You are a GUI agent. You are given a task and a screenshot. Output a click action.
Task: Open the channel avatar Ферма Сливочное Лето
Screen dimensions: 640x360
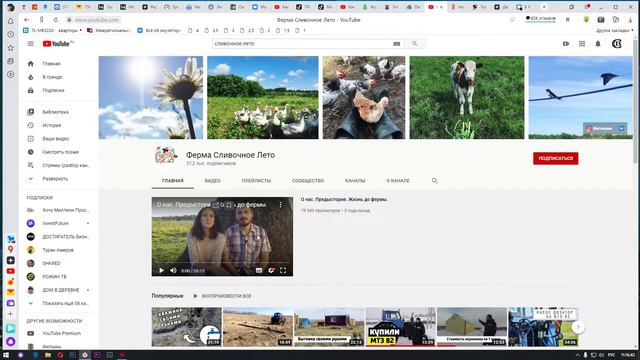(x=166, y=156)
